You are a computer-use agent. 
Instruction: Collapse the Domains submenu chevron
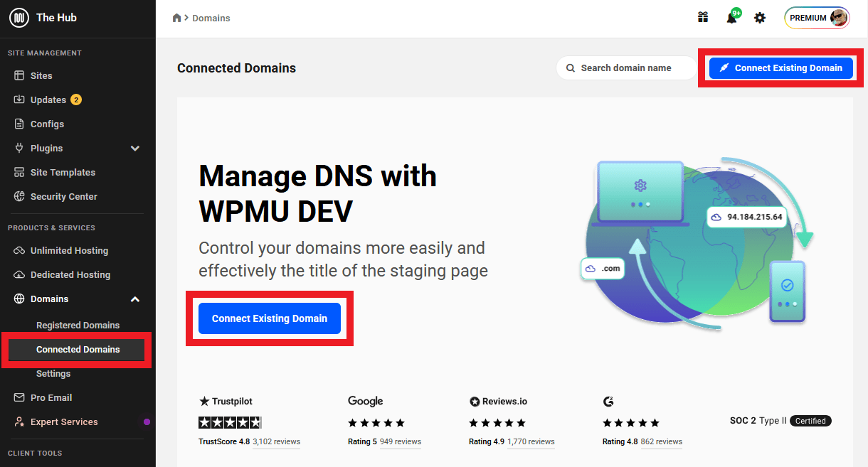(x=135, y=299)
